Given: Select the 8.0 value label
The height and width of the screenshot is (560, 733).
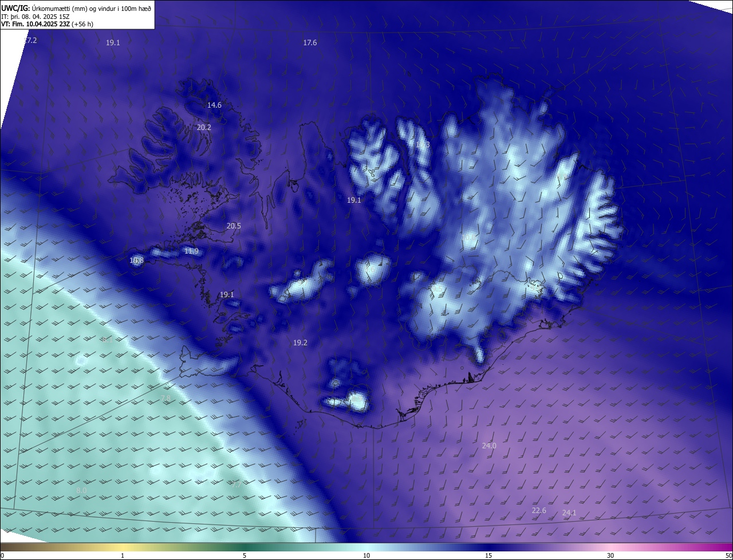Looking at the screenshot, I should [x=81, y=491].
